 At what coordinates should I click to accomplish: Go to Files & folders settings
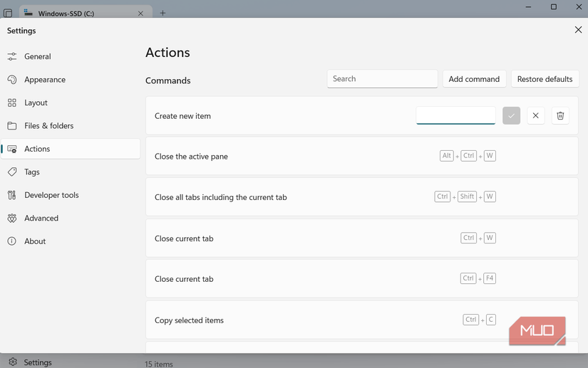48,126
